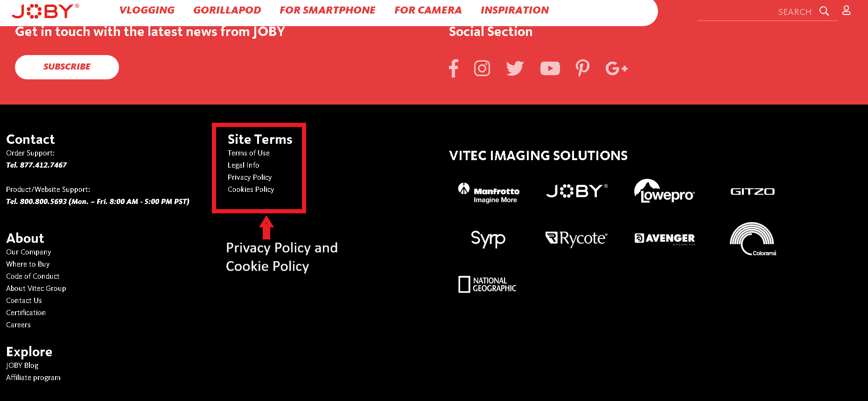Click the Gitzo brand logo
The width and height of the screenshot is (868, 401).
click(752, 191)
